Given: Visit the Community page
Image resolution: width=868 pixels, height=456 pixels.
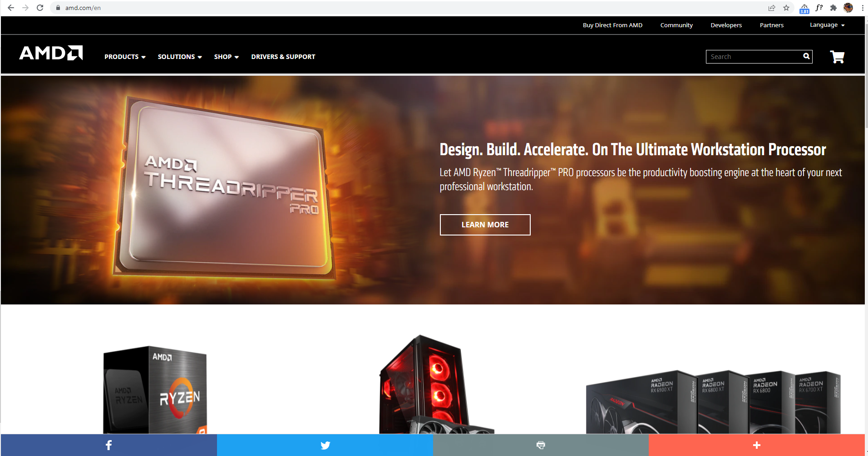Looking at the screenshot, I should (x=676, y=25).
